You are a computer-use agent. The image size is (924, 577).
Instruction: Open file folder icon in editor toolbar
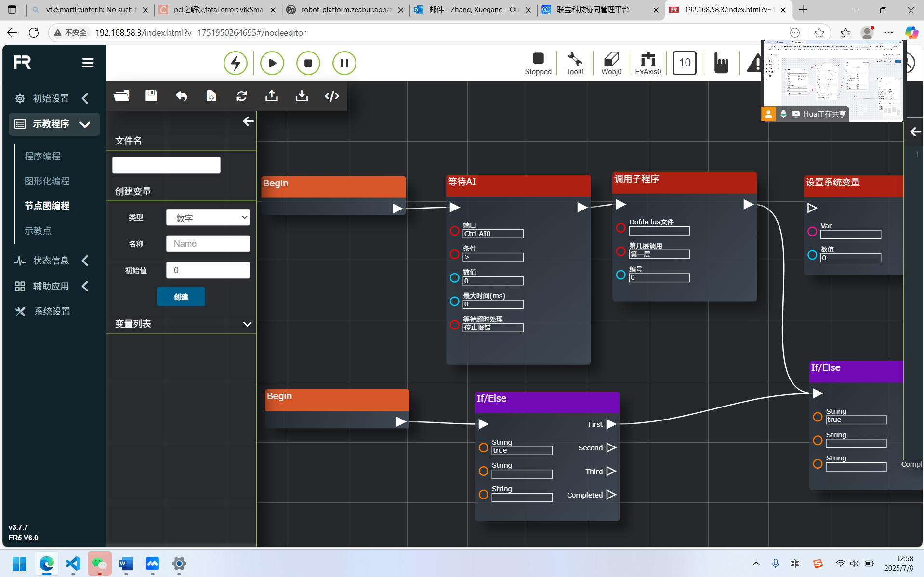[x=121, y=96]
